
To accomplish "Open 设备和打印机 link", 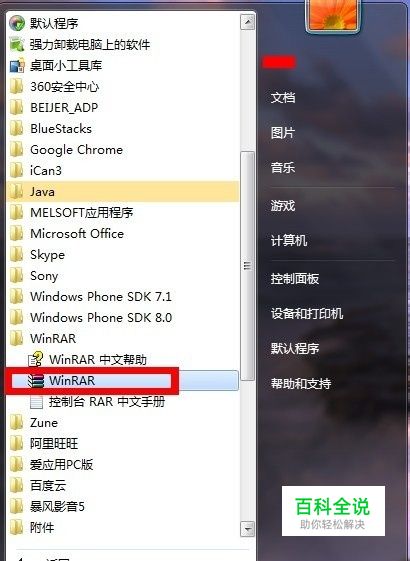I will point(307,313).
